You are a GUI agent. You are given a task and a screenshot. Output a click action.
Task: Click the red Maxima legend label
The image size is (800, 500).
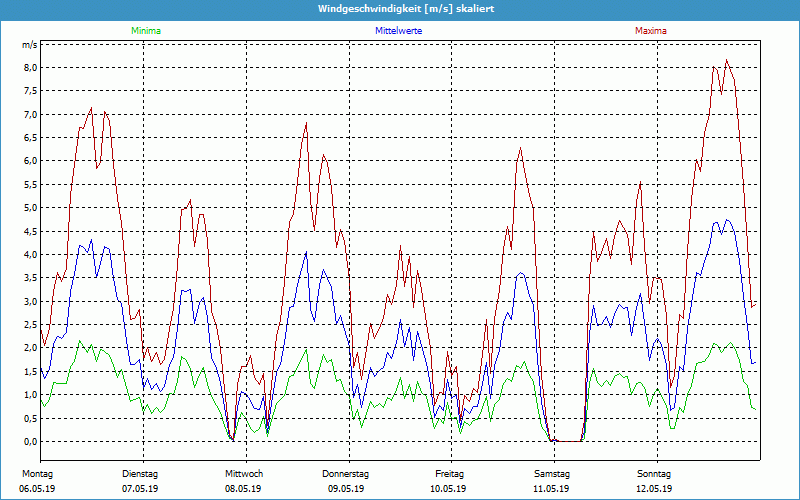[651, 31]
